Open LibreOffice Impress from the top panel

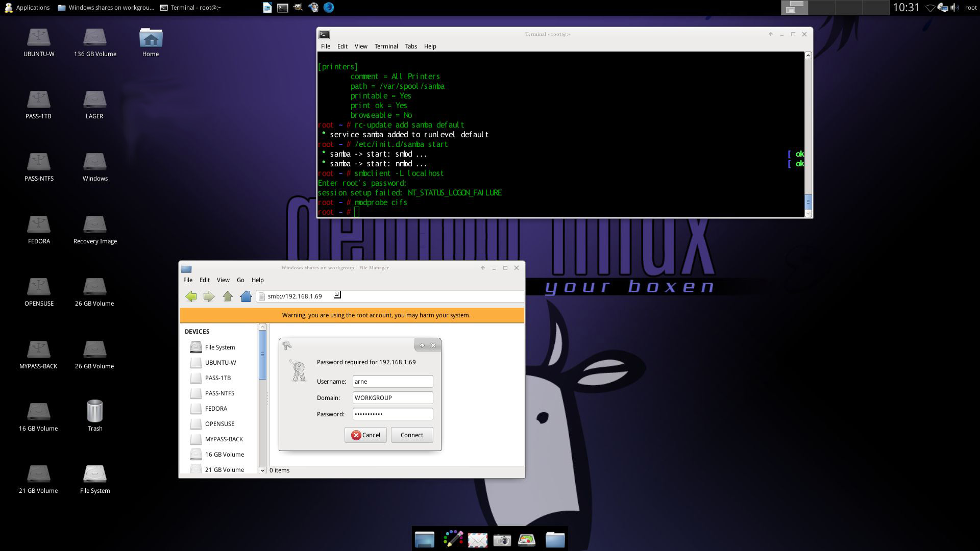[267, 7]
